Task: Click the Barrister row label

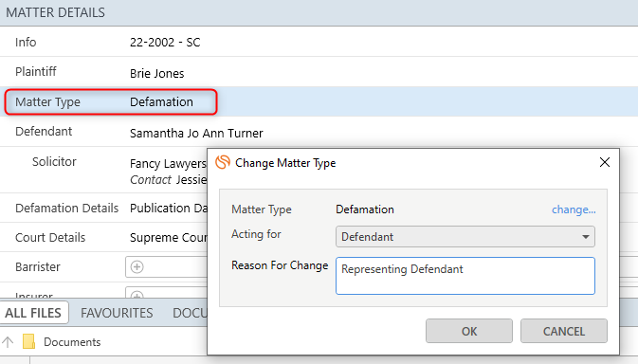Action: [37, 266]
